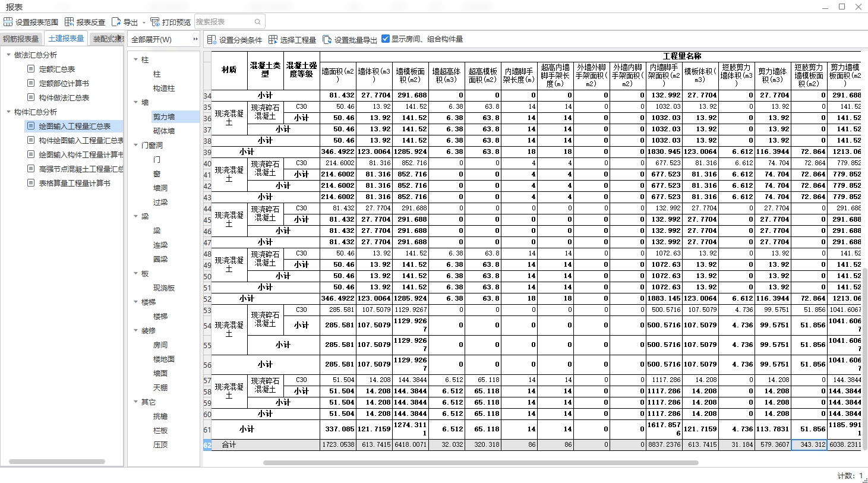Click the table's vertical scrollbar

click(x=865, y=359)
